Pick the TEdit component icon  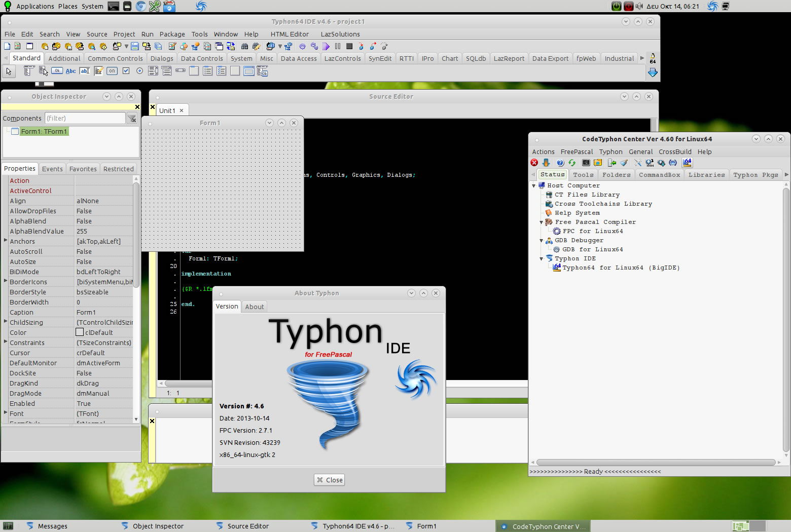point(85,71)
